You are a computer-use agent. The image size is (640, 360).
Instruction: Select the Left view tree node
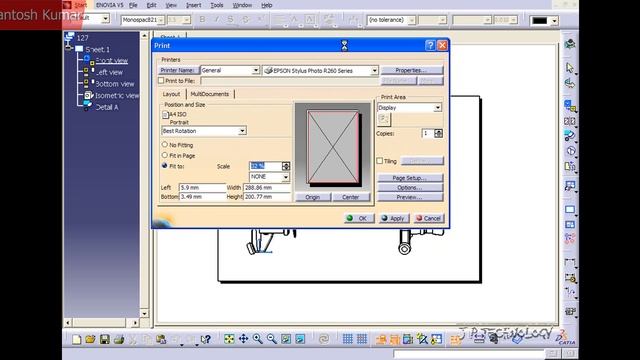pos(109,72)
